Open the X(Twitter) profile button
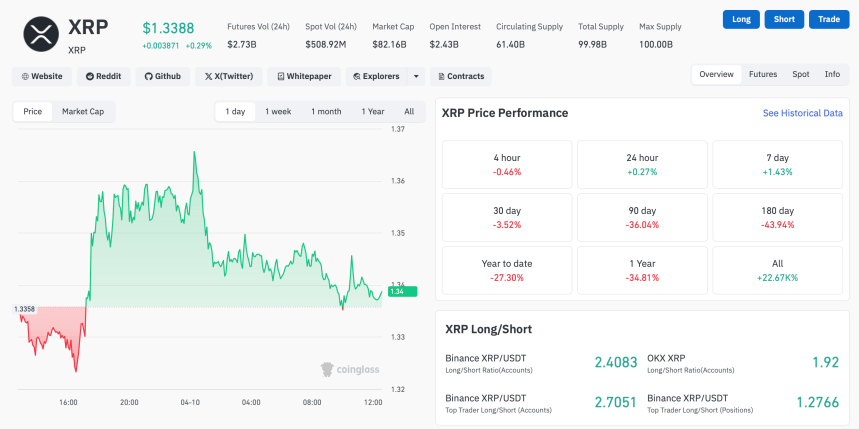Viewport: 859px width, 429px height. pos(228,77)
